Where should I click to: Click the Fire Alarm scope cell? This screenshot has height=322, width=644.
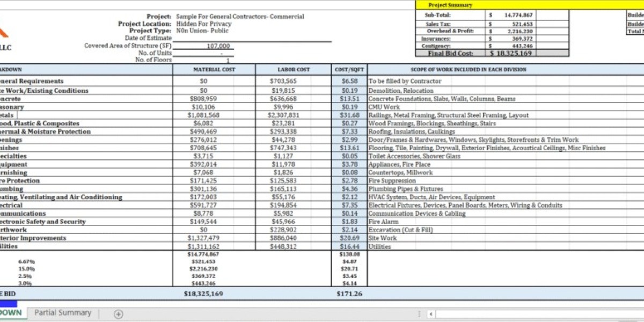382,222
